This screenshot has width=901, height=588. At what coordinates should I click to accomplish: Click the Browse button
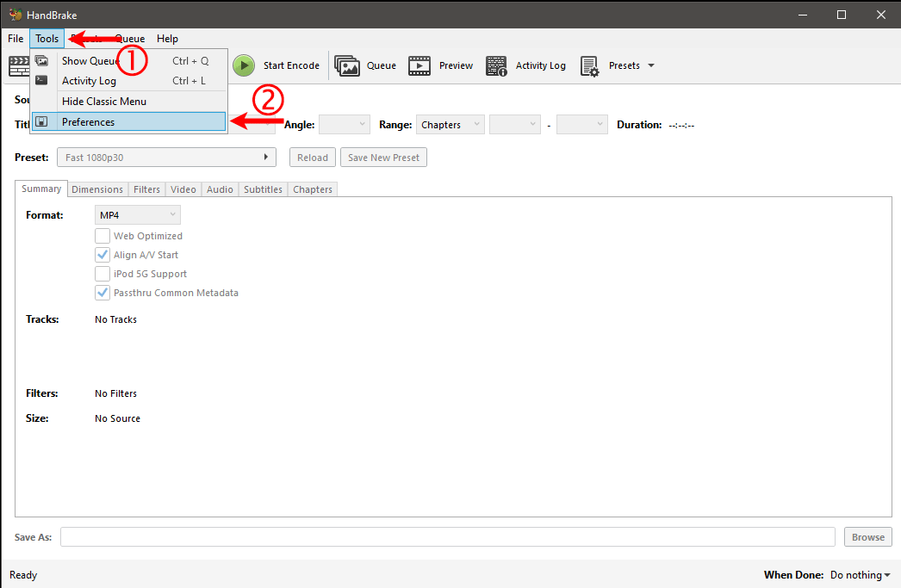pyautogui.click(x=868, y=537)
